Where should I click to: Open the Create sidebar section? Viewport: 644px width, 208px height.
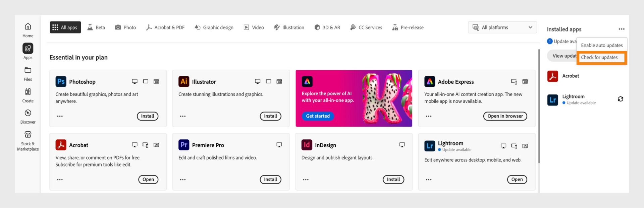28,92
